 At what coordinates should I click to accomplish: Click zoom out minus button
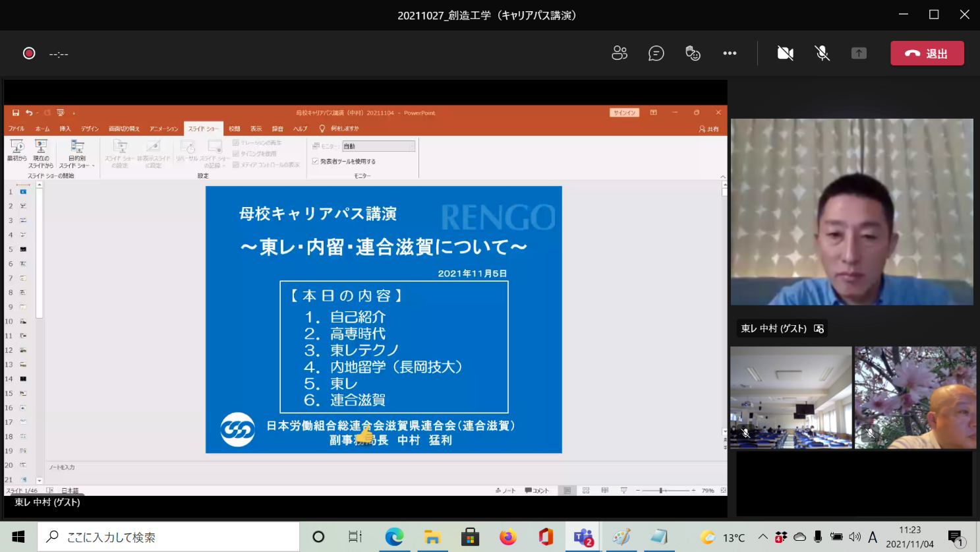point(638,491)
